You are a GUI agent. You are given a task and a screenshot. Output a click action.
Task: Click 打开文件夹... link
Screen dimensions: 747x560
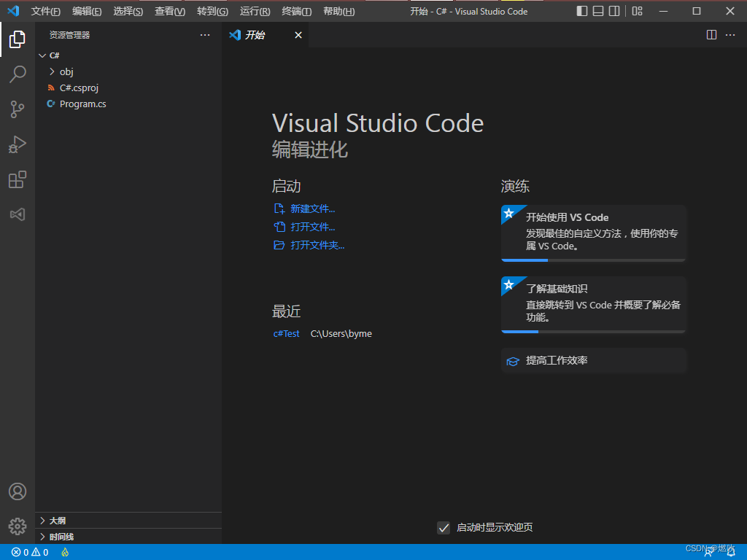(x=309, y=245)
